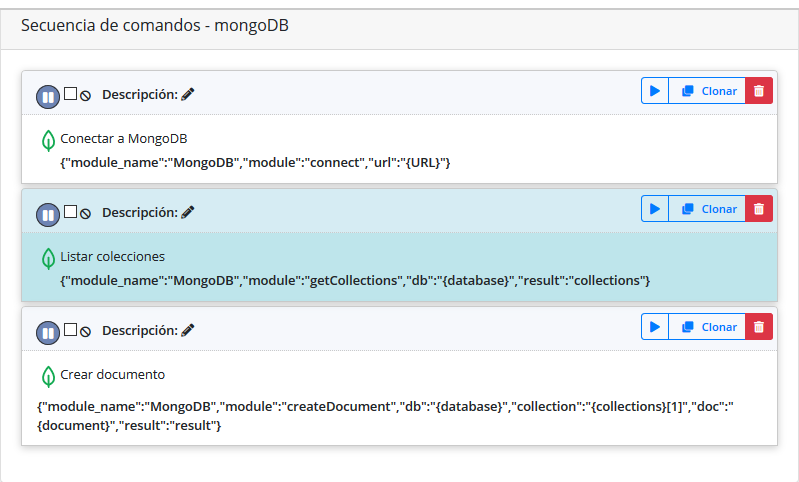Click MongoDB leaf icon beside Listar colecciones
Viewport: 799px width, 482px height.
[x=48, y=259]
